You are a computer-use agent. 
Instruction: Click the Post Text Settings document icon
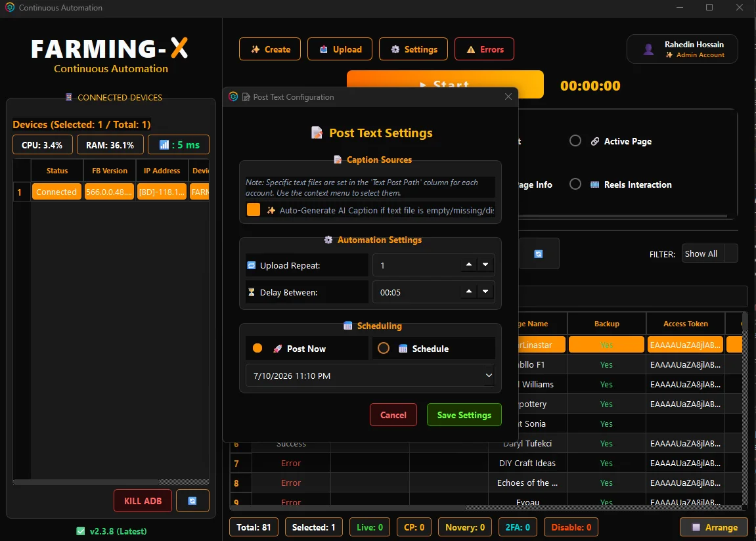317,133
